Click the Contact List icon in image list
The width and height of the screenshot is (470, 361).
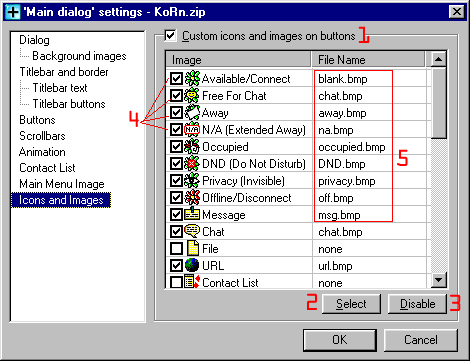click(x=192, y=282)
